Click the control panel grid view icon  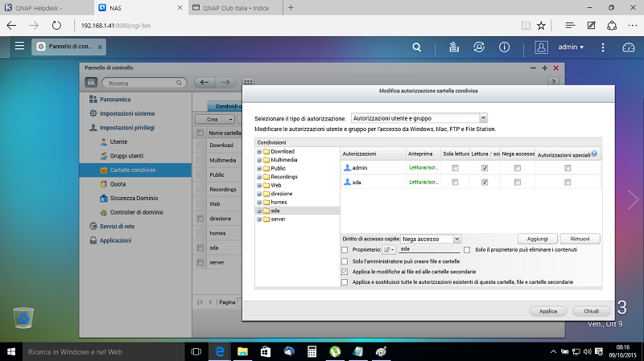tap(248, 82)
